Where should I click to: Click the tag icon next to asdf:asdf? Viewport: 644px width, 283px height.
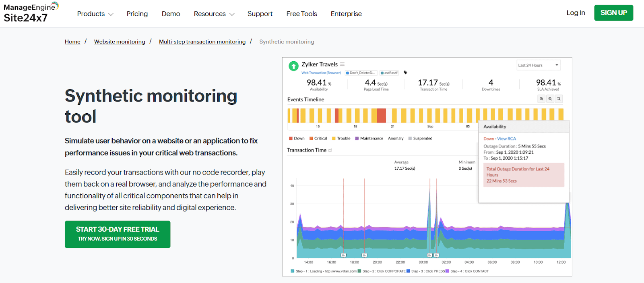tap(405, 73)
